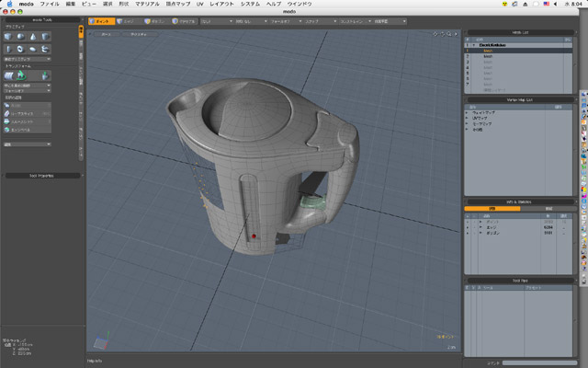Expand the ポイント row in statistics
The width and height of the screenshot is (588, 368).
click(x=481, y=222)
